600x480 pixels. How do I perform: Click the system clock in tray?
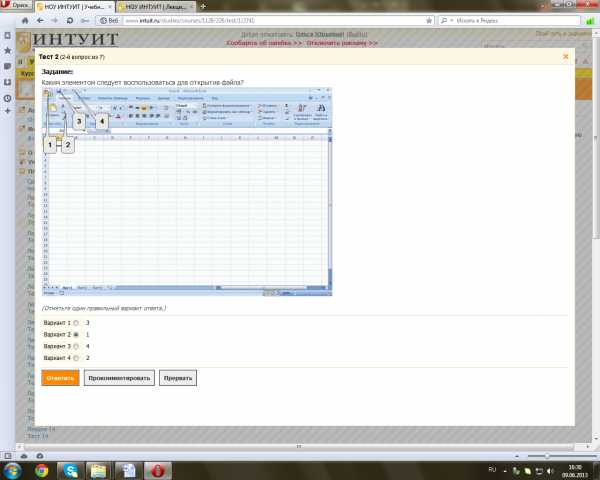pyautogui.click(x=575, y=471)
